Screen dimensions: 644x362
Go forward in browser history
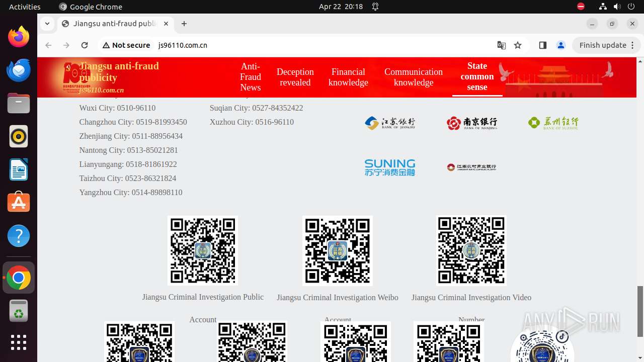(x=66, y=45)
